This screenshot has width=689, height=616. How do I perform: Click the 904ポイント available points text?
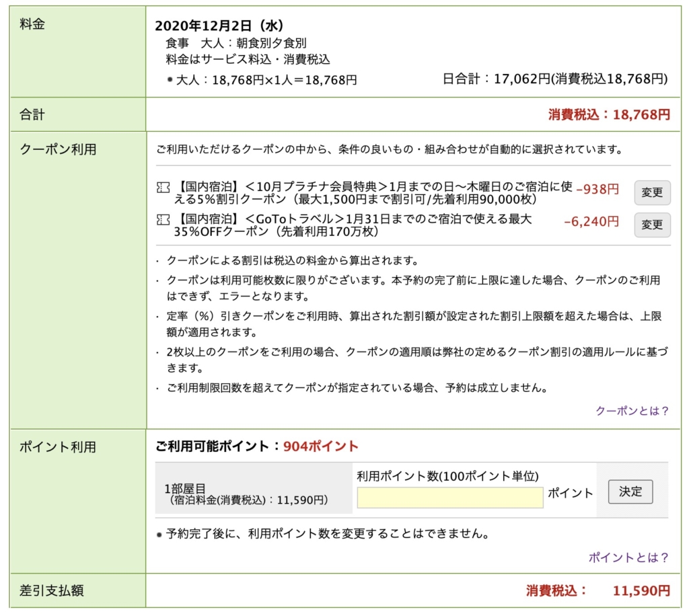pyautogui.click(x=321, y=447)
